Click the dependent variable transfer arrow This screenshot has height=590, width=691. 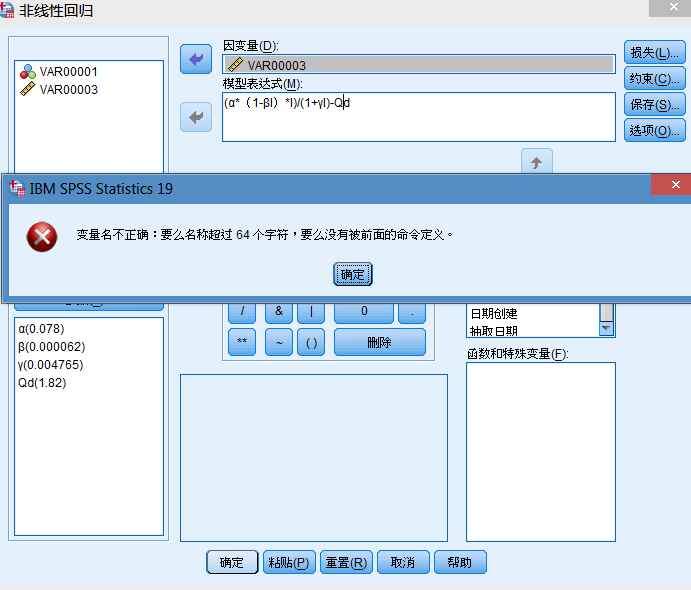[x=196, y=59]
